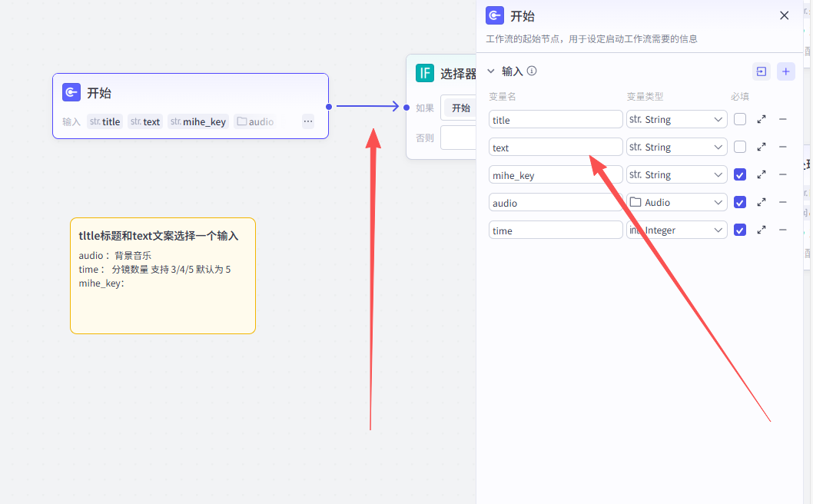Screen dimensions: 813x504
Task: Uncheck required checkbox for time variable
Action: (739, 230)
